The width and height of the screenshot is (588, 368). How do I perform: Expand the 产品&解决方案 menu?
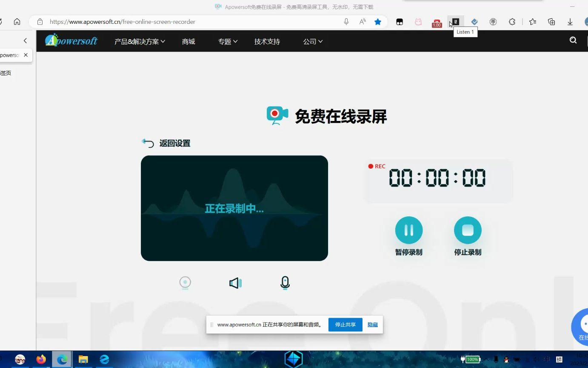140,42
